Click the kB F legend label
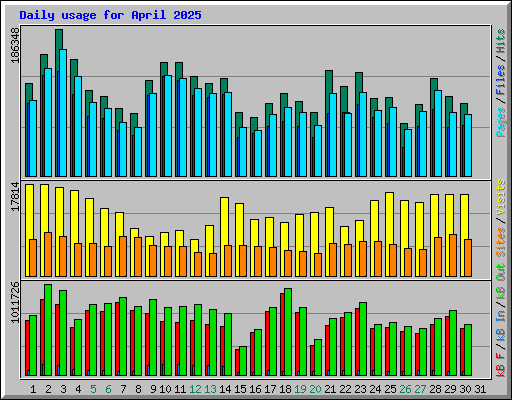This screenshot has width=512, height=400. [x=501, y=365]
